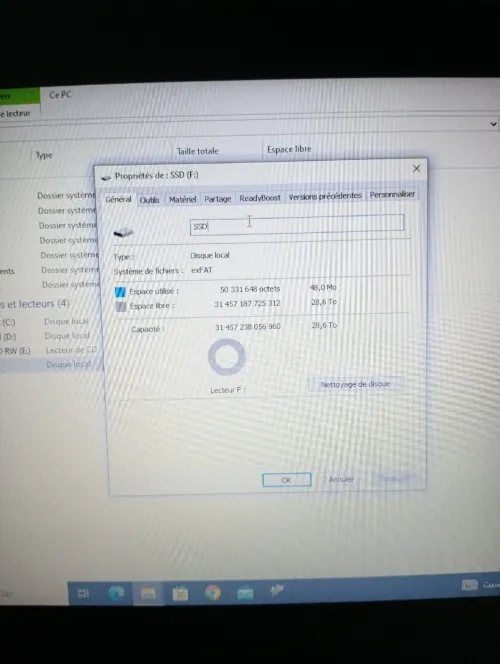This screenshot has height=664, width=500.
Task: Close the SSD (F:) Properties dialog
Action: (x=416, y=169)
